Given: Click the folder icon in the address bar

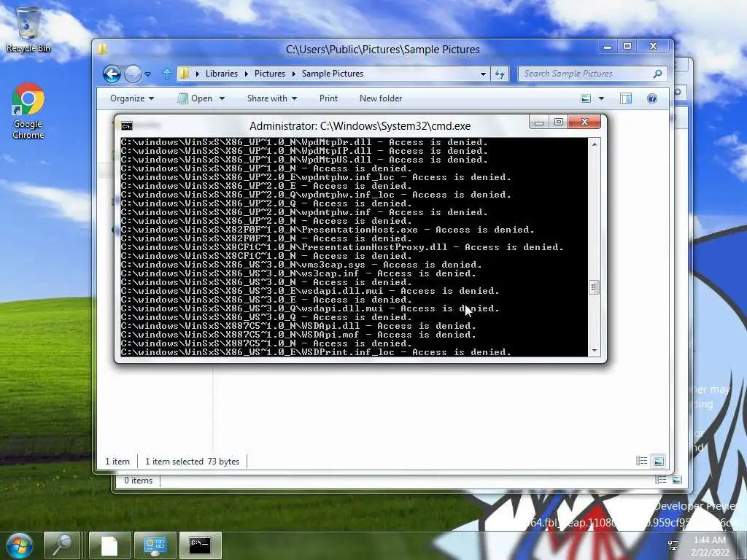Looking at the screenshot, I should click(185, 74).
